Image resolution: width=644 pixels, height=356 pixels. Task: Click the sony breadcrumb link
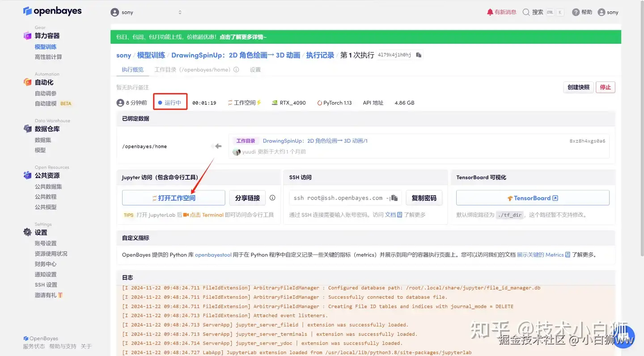click(123, 55)
